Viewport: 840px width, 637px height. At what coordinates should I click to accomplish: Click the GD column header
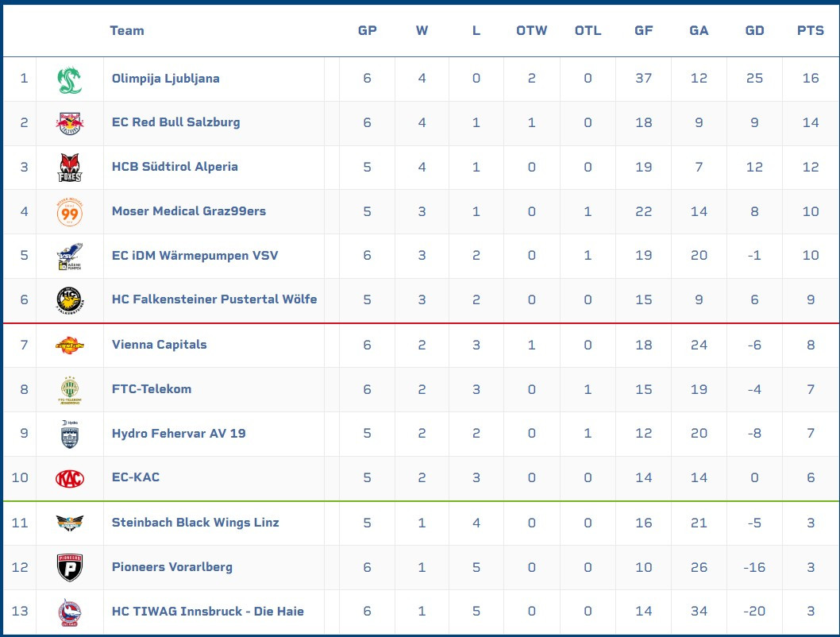754,31
